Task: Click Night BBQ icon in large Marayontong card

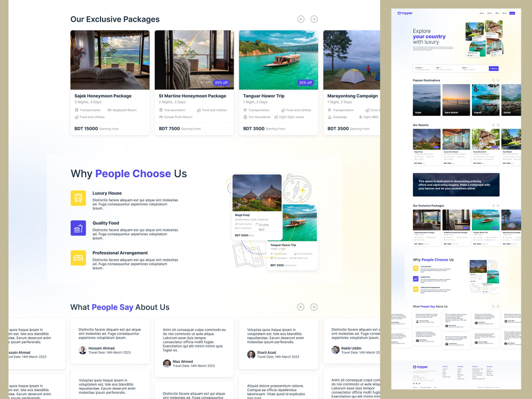Action: click(360, 117)
